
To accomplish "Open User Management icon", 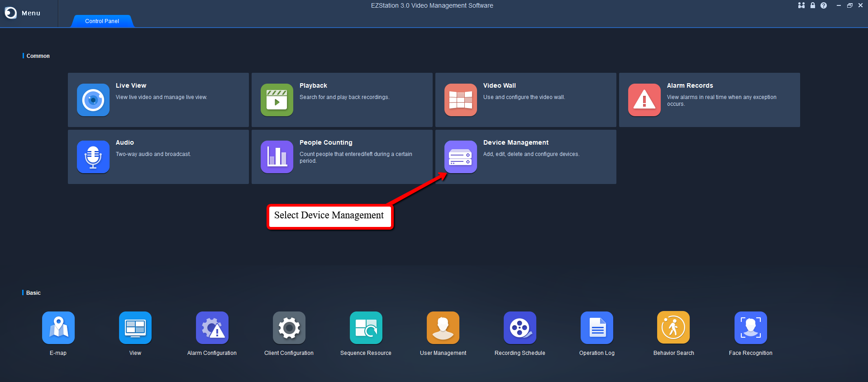I will 443,328.
